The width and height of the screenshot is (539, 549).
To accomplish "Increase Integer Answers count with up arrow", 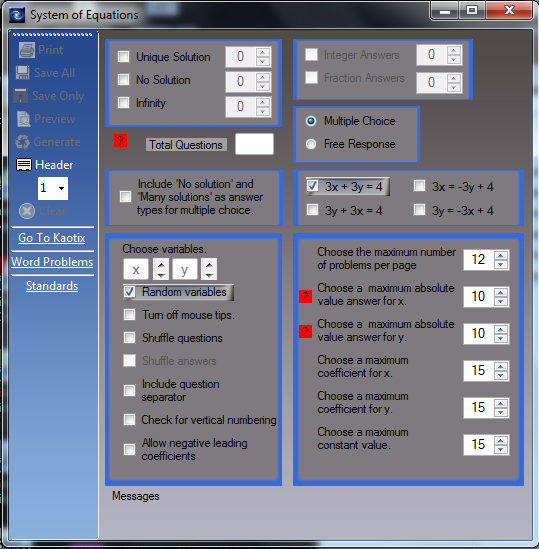I will pyautogui.click(x=454, y=50).
